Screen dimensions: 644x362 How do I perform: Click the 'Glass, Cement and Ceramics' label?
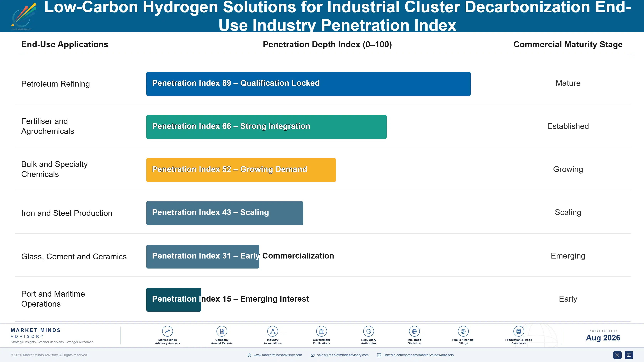tap(74, 256)
